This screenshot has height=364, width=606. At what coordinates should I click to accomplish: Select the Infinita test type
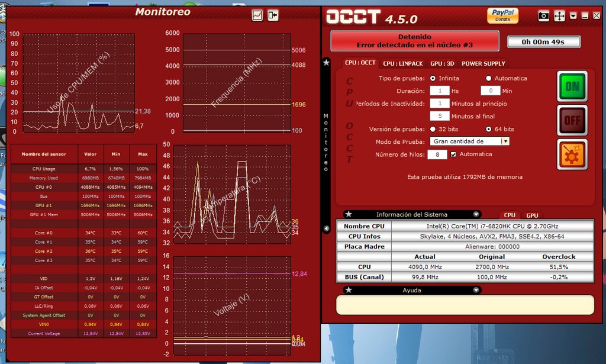click(x=433, y=79)
